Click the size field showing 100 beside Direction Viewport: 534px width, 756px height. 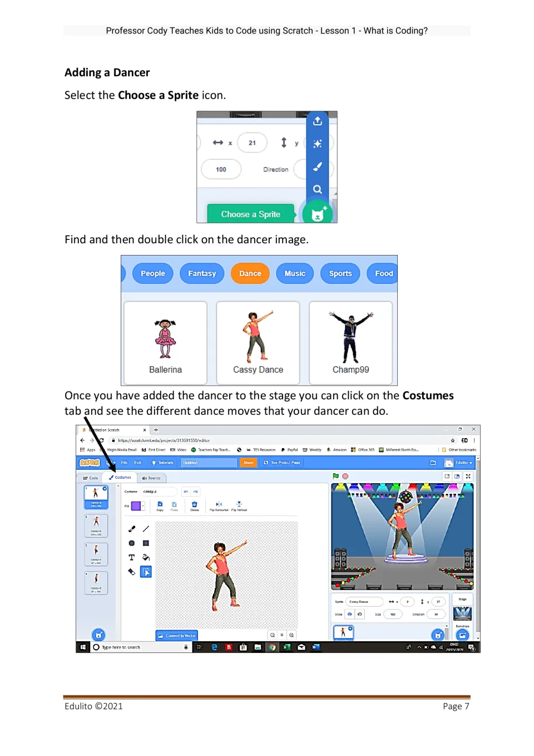[221, 169]
